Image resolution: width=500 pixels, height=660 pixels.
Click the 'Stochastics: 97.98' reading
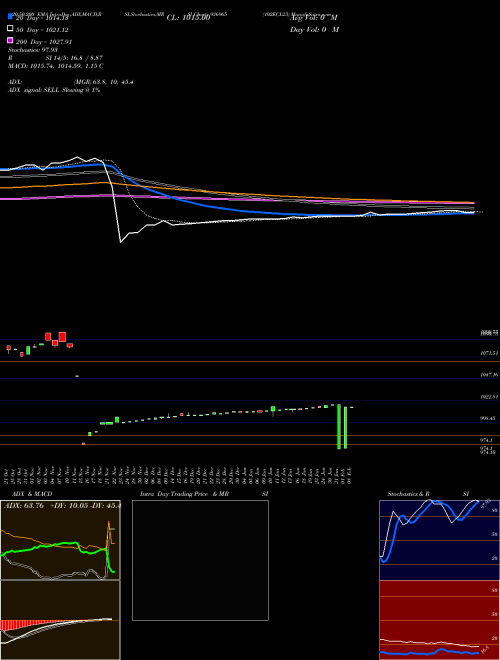pyautogui.click(x=32, y=50)
